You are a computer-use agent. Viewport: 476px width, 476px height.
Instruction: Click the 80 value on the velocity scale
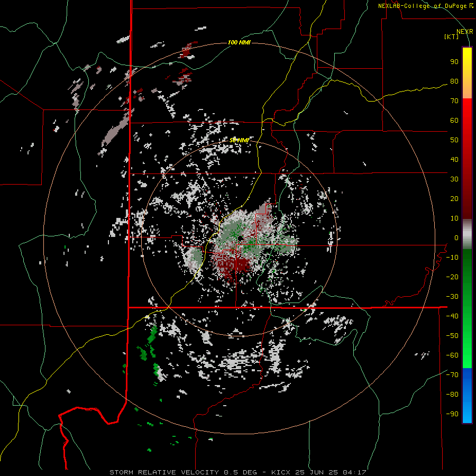click(x=454, y=81)
